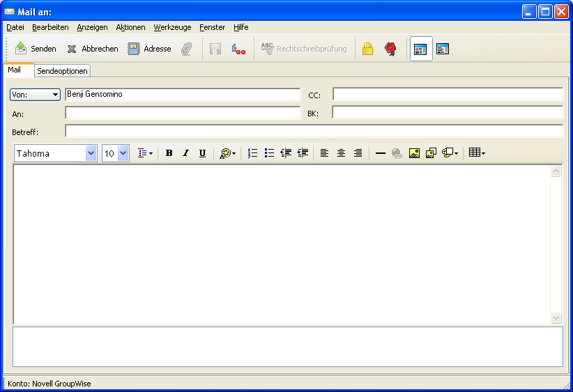Click the routing slip icon with red dots
The height and width of the screenshot is (392, 573).
click(x=238, y=49)
